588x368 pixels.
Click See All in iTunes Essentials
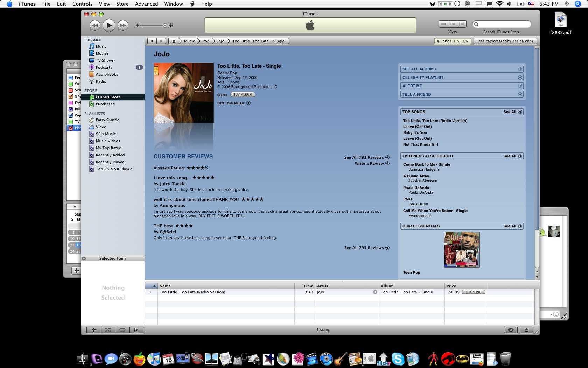[x=512, y=226]
